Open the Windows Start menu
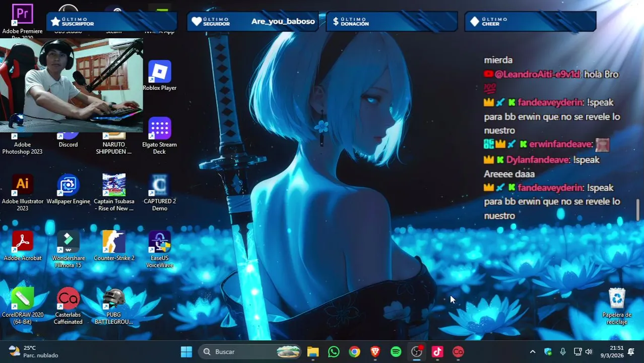The height and width of the screenshot is (363, 644). click(186, 351)
